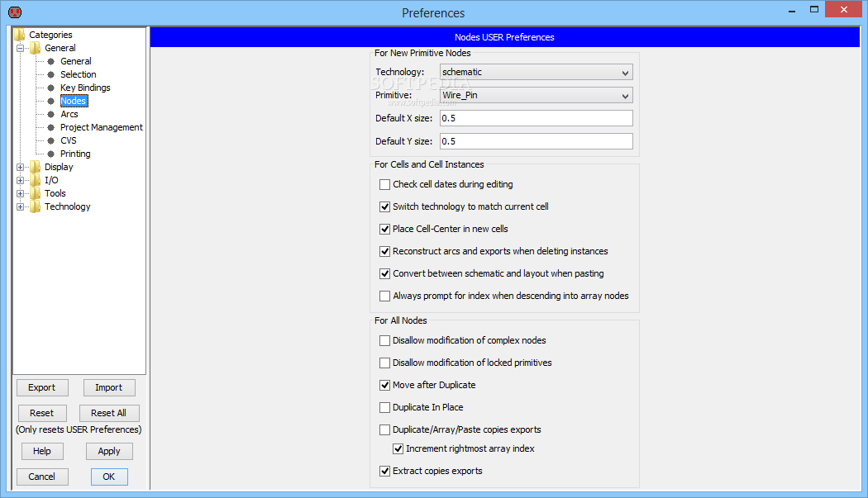Click the Import button
The width and height of the screenshot is (868, 498).
point(109,388)
